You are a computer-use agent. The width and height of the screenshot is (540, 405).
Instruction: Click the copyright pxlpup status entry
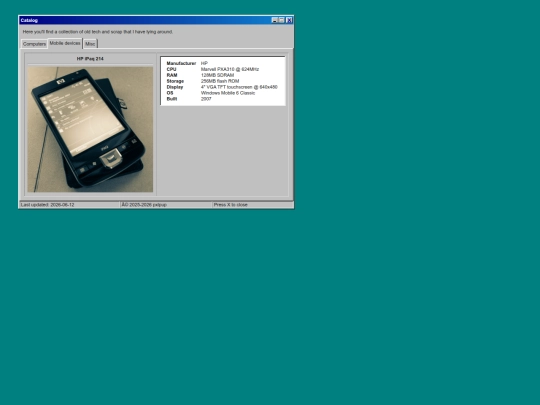(x=166, y=205)
